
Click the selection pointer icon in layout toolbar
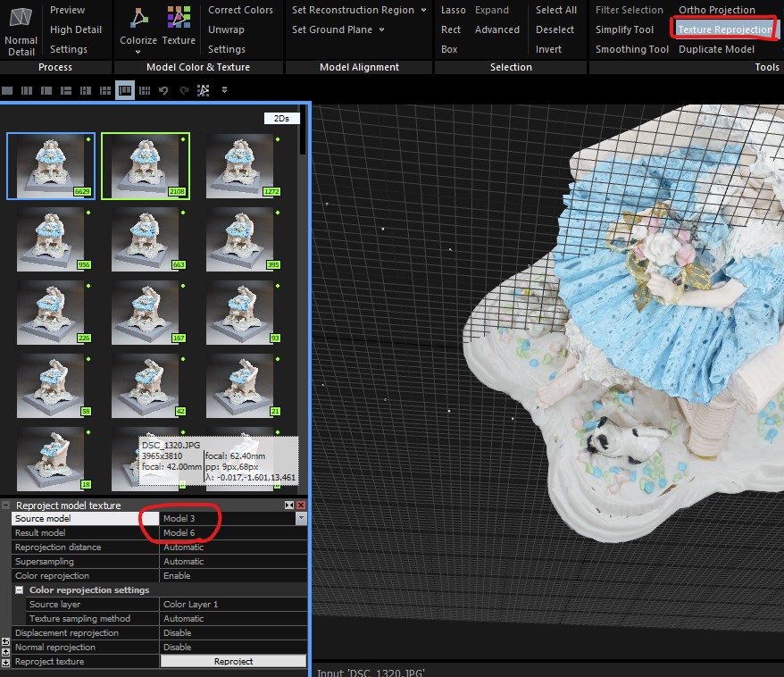pyautogui.click(x=204, y=90)
